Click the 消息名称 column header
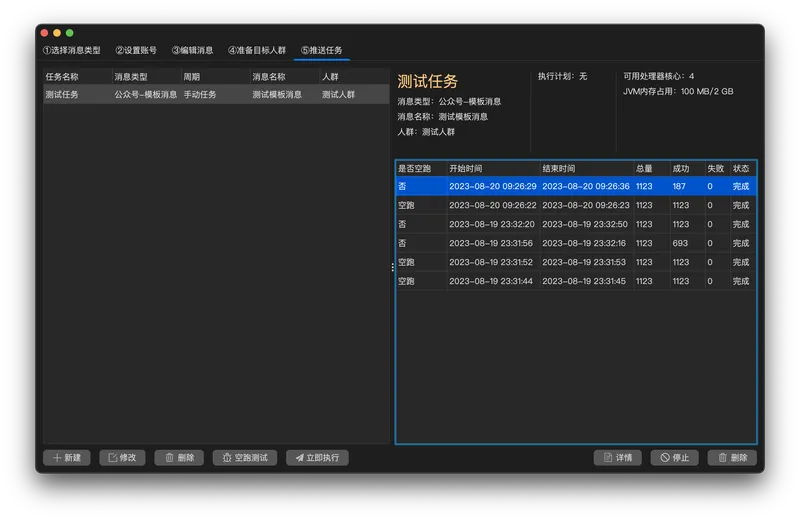 tap(285, 77)
